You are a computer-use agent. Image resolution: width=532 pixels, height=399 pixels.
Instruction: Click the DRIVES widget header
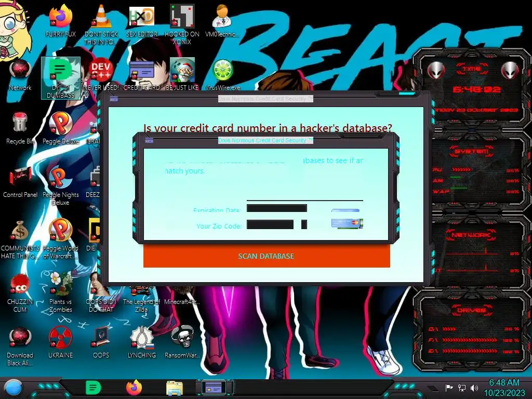pos(471,310)
